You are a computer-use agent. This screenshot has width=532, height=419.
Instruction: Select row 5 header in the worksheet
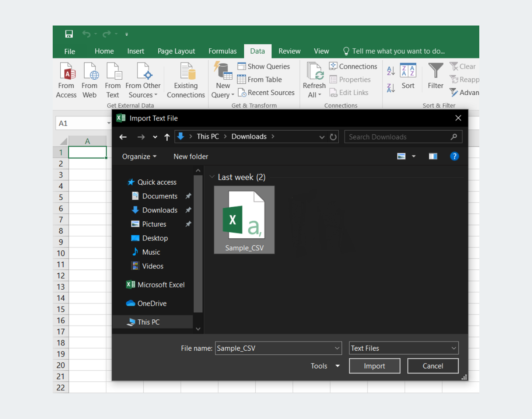click(61, 197)
